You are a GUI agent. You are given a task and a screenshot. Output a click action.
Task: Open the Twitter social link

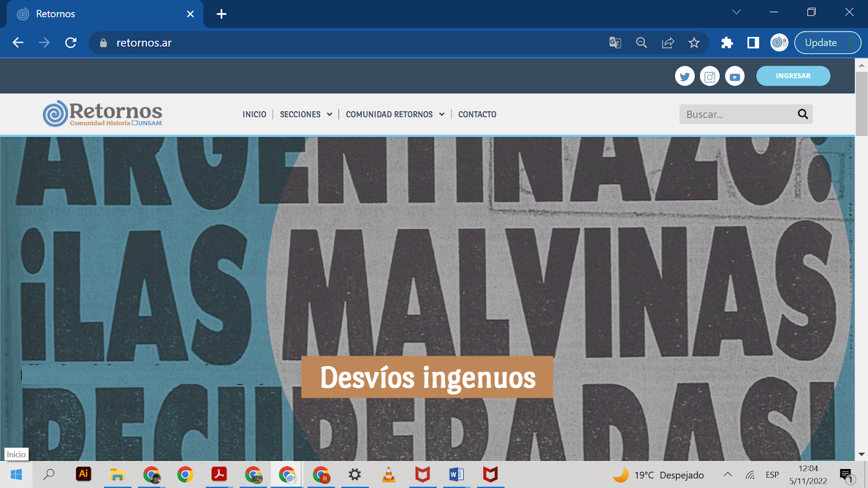(x=685, y=76)
